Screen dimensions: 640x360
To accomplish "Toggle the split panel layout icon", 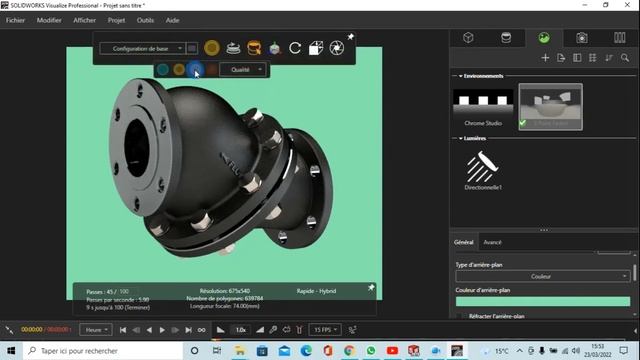I will 577,58.
